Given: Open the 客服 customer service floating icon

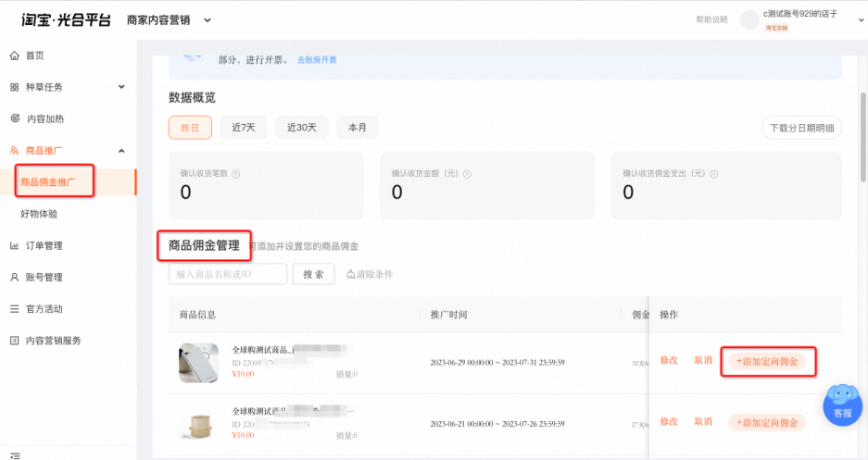Looking at the screenshot, I should pos(843,405).
